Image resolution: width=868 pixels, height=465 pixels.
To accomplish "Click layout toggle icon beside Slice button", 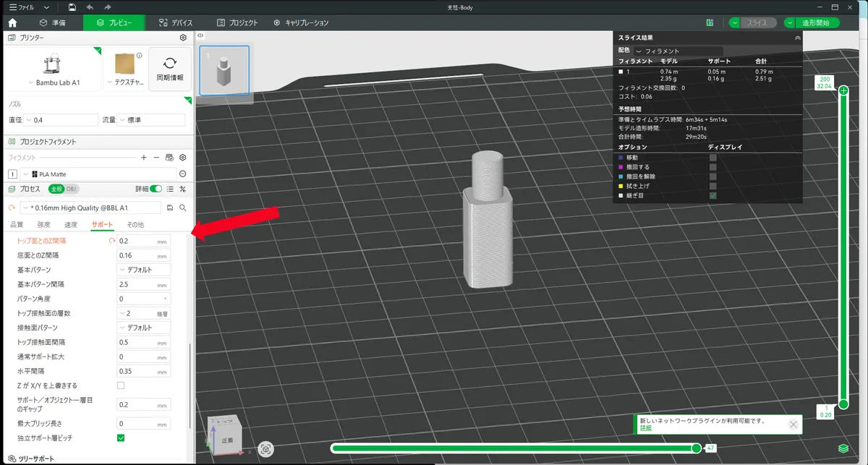I will point(710,22).
